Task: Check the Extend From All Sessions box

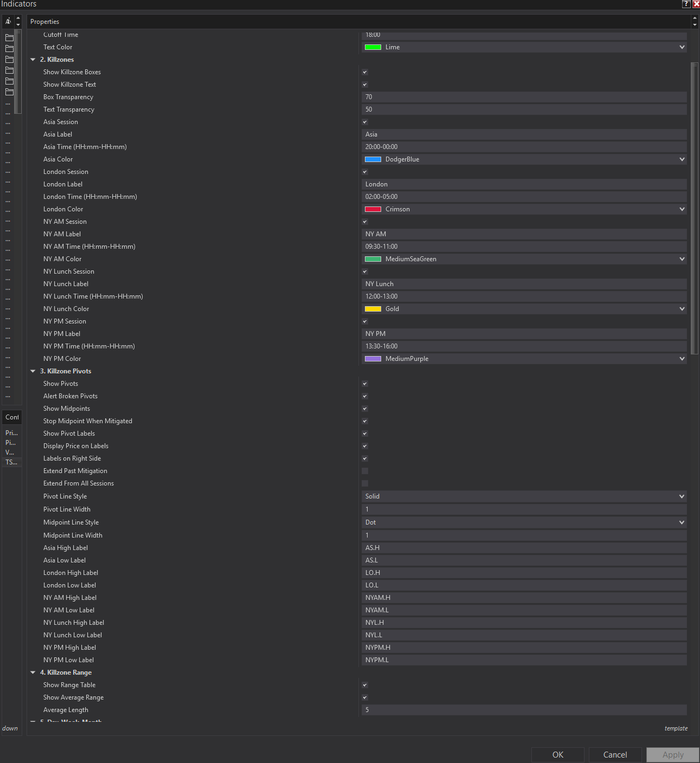Action: pos(365,483)
